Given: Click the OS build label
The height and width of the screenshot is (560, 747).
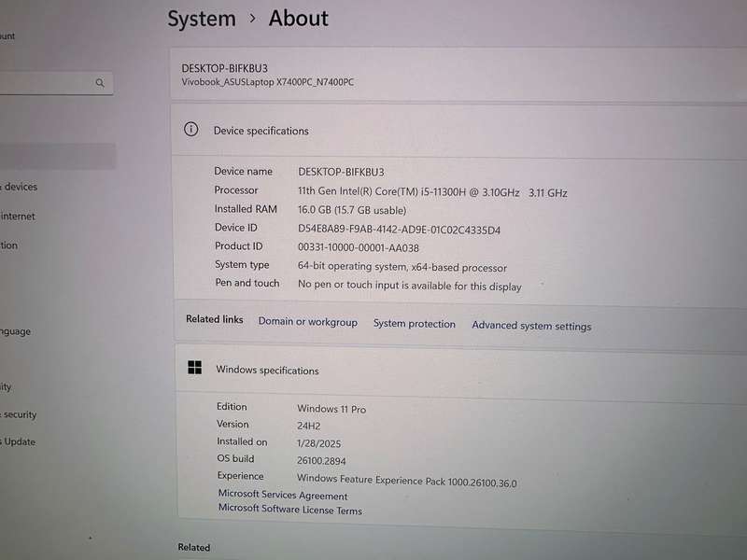Looking at the screenshot, I should pyautogui.click(x=235, y=458).
